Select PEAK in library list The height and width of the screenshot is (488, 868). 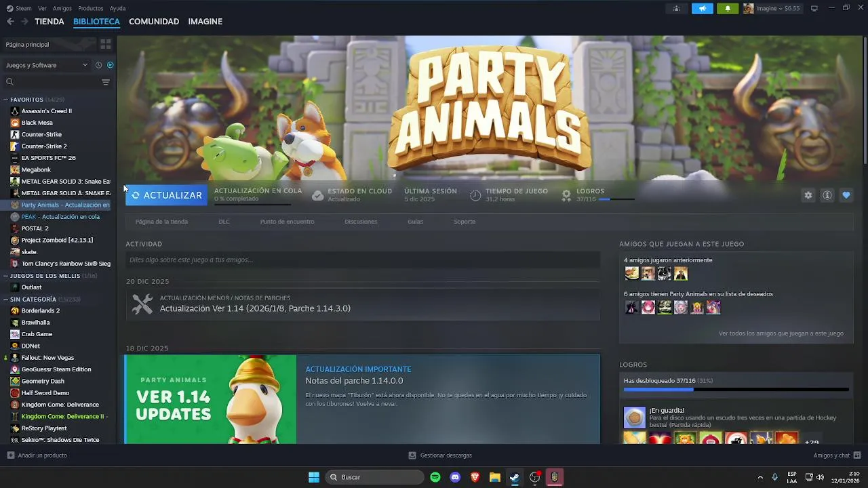60,217
